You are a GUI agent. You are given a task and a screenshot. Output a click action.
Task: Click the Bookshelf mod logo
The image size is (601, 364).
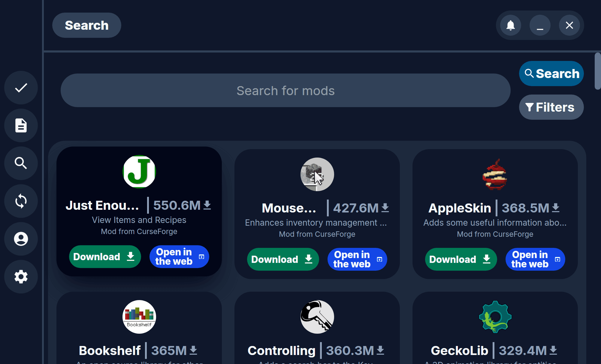139,317
